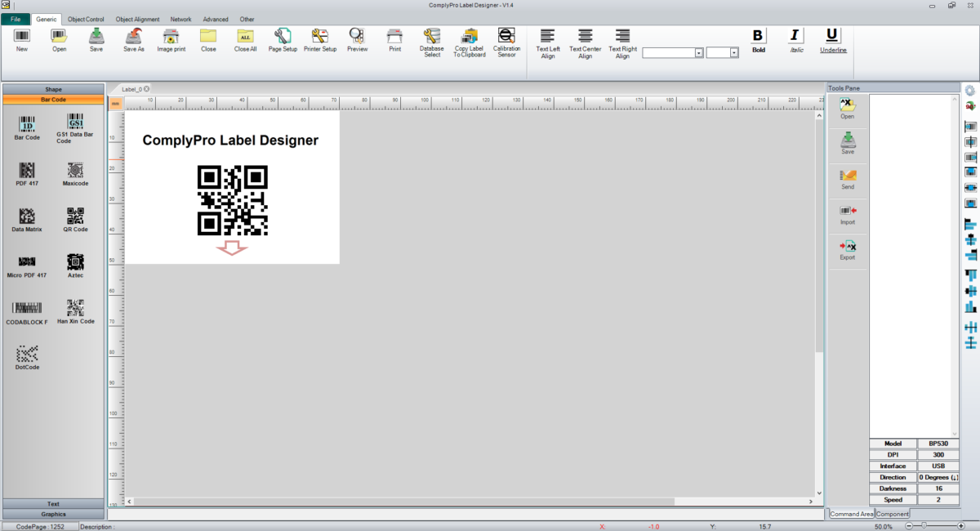Select the Bar Code tool

[x=27, y=128]
